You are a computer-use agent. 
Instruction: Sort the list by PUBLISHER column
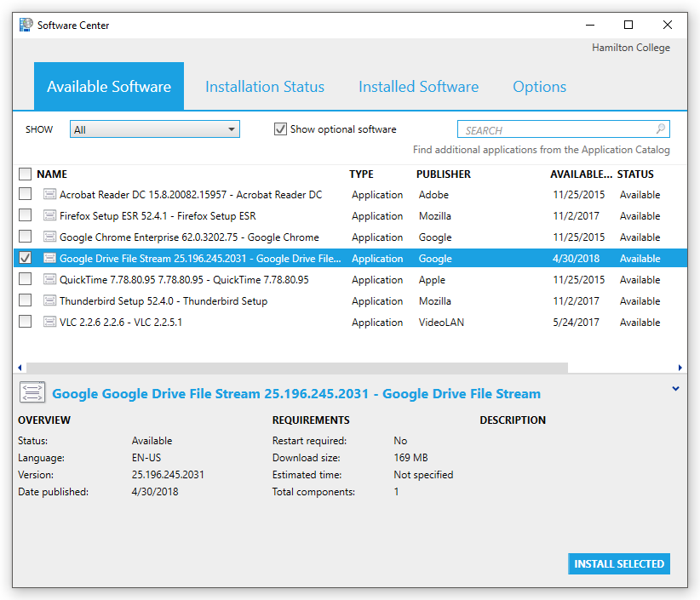[444, 174]
